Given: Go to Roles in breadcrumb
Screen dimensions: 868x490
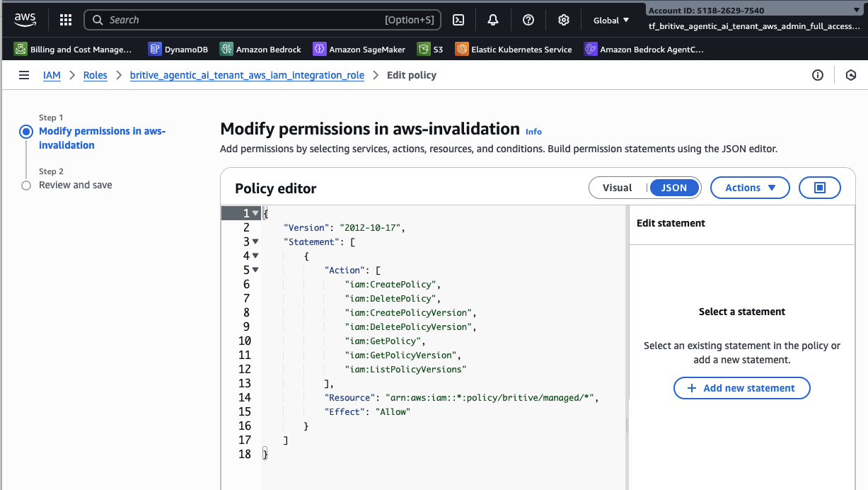Looking at the screenshot, I should coord(95,75).
